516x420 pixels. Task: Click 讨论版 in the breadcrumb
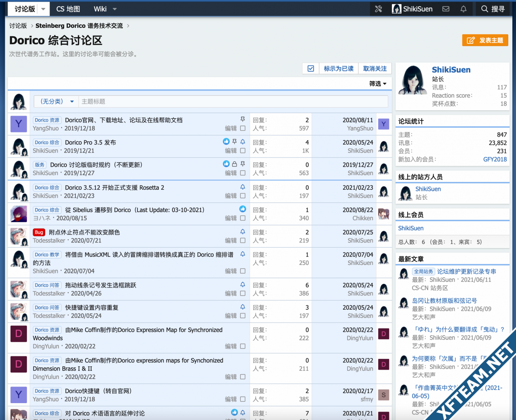click(x=18, y=26)
